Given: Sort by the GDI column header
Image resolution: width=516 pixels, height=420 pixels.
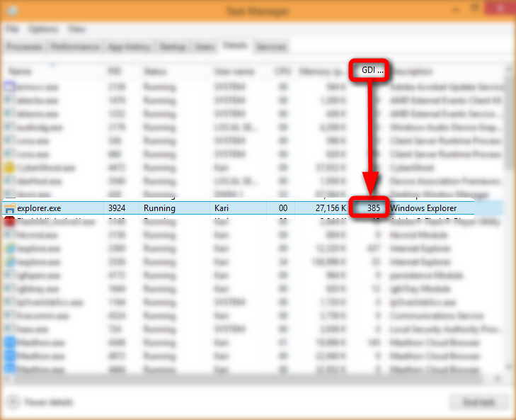Looking at the screenshot, I should pos(372,70).
